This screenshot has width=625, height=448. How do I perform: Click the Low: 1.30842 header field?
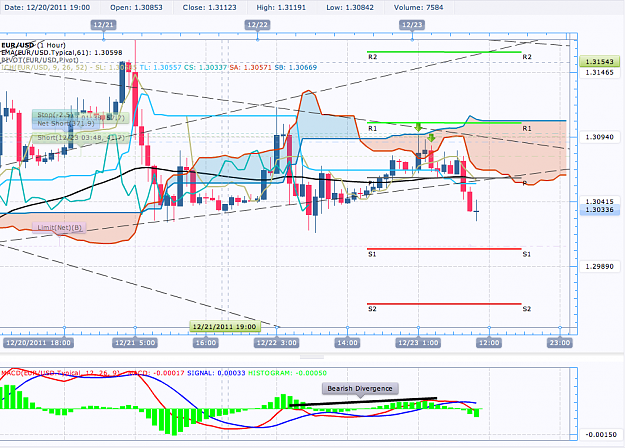click(x=350, y=8)
